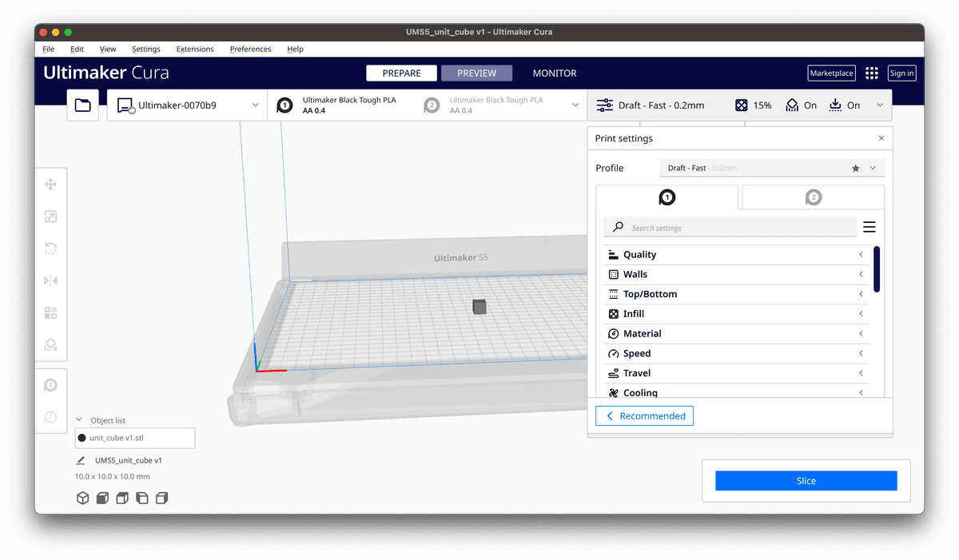Screen dimensions: 959x560
Task: Switch to front view cube icon
Action: (102, 498)
